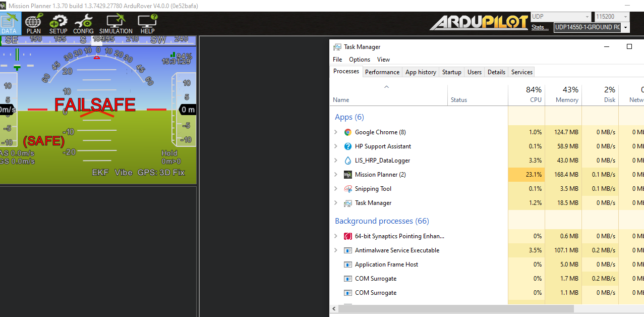Image resolution: width=644 pixels, height=317 pixels.
Task: Click the ArduPilot logo
Action: 478,22
